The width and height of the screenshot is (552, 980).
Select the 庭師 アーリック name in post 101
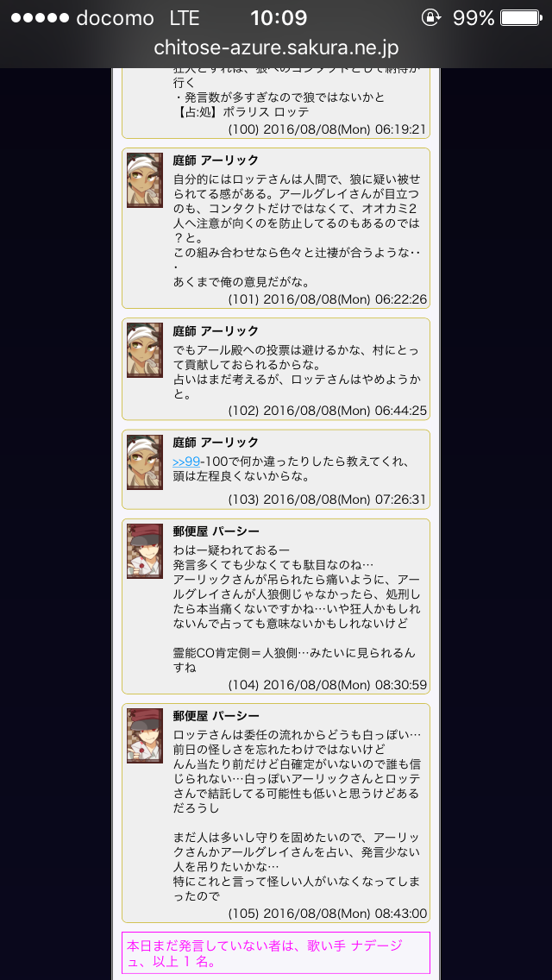216,160
